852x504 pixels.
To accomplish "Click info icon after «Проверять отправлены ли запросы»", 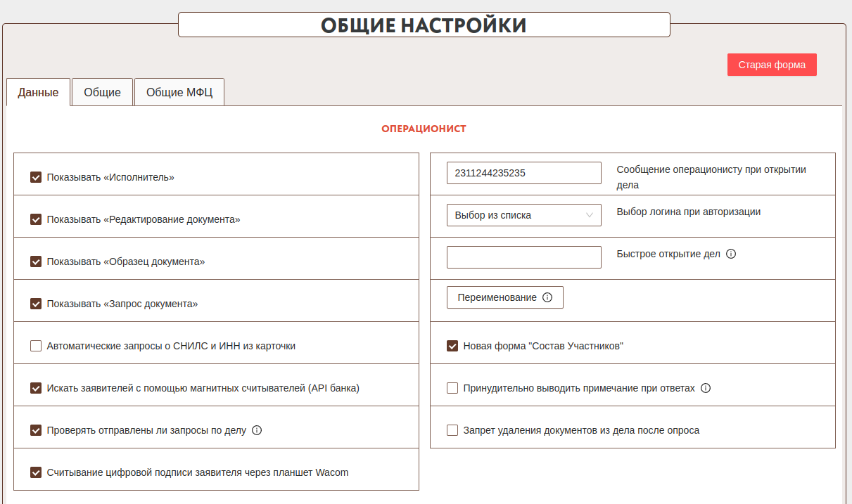I will pos(257,430).
